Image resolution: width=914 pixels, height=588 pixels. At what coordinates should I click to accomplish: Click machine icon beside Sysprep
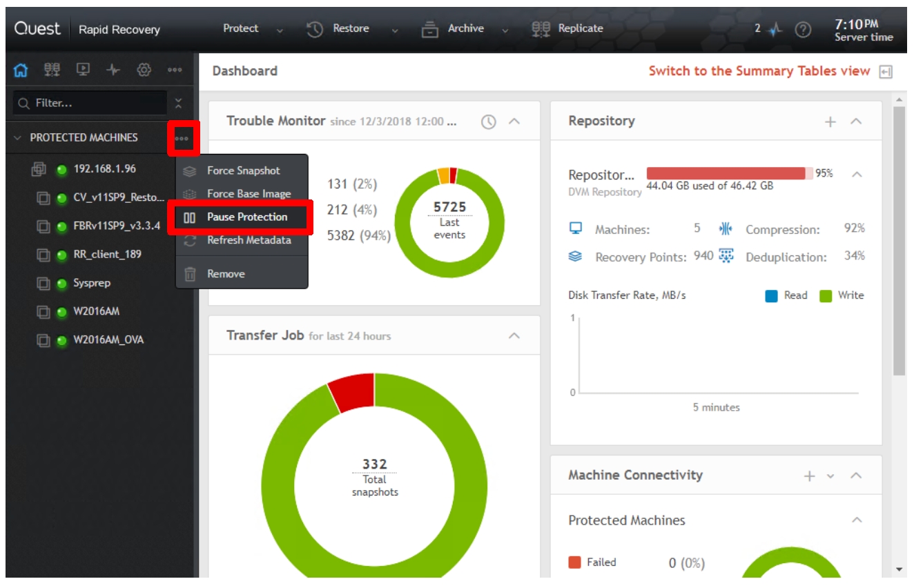click(x=43, y=284)
